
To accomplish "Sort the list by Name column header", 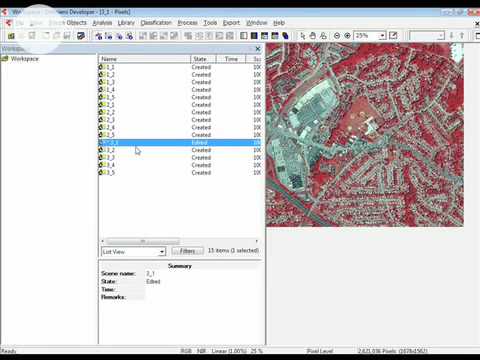I will click(144, 59).
